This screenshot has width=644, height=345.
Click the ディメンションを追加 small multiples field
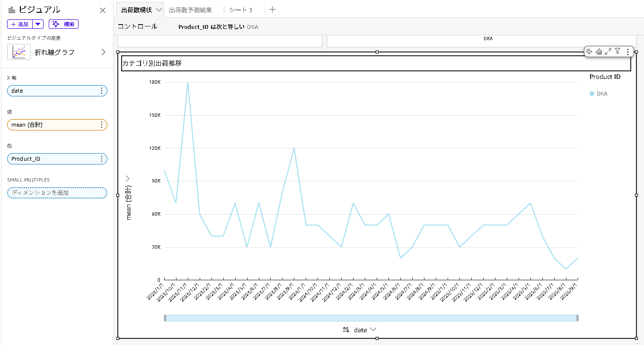click(57, 193)
